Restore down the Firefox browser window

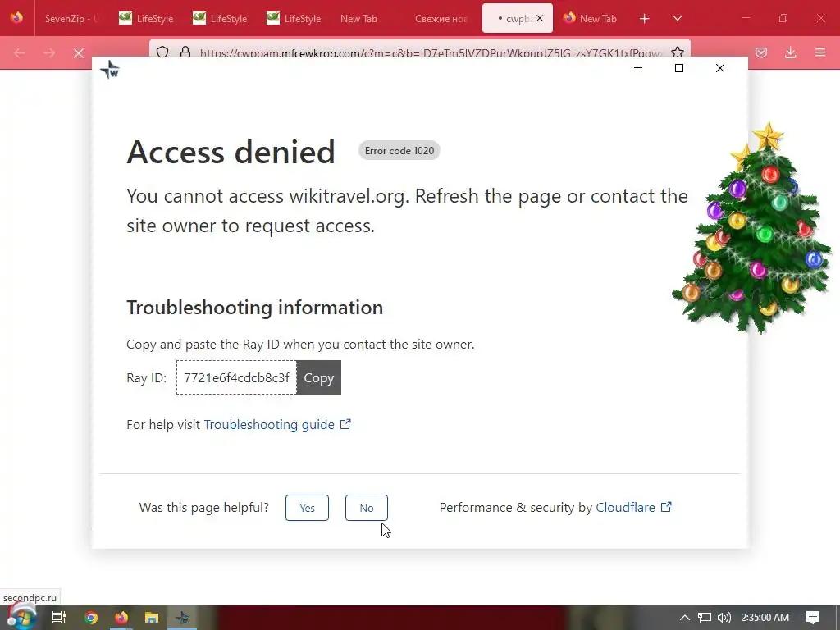(783, 18)
